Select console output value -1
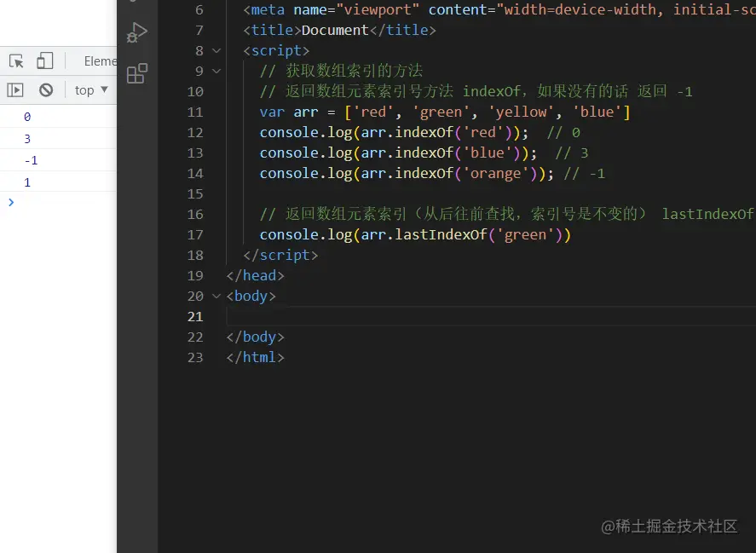 coord(31,160)
